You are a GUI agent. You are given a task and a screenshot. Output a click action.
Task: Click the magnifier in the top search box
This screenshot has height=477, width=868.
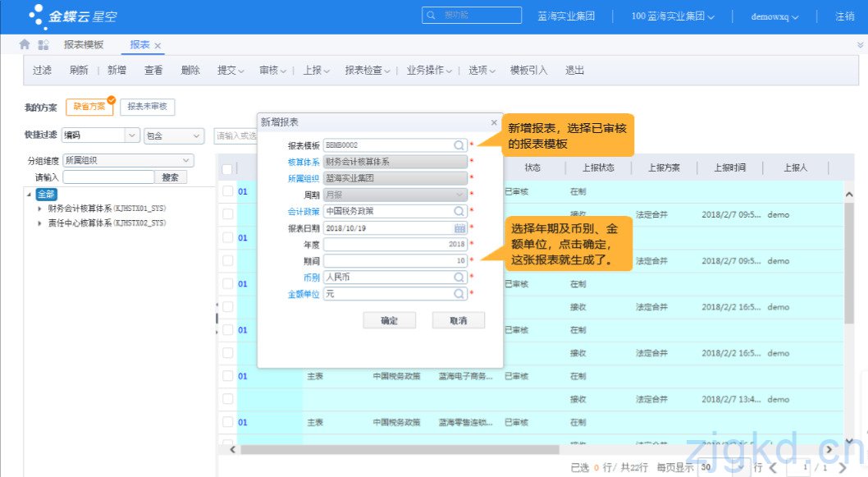(x=432, y=15)
